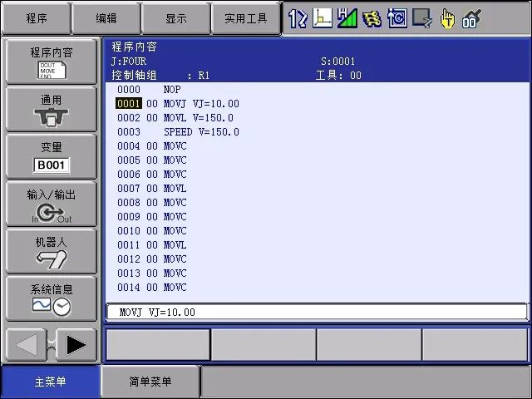
Task: Click the control group 1 status icon
Action: point(298,17)
